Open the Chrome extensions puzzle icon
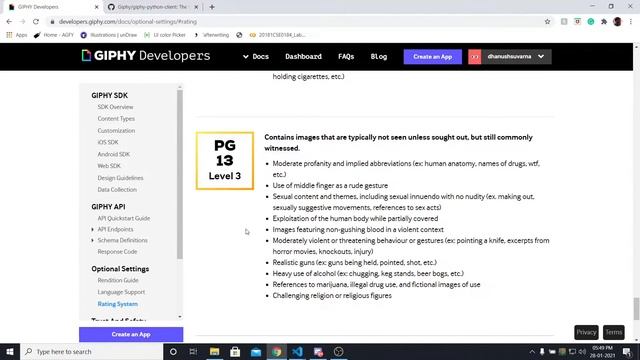 (604, 22)
